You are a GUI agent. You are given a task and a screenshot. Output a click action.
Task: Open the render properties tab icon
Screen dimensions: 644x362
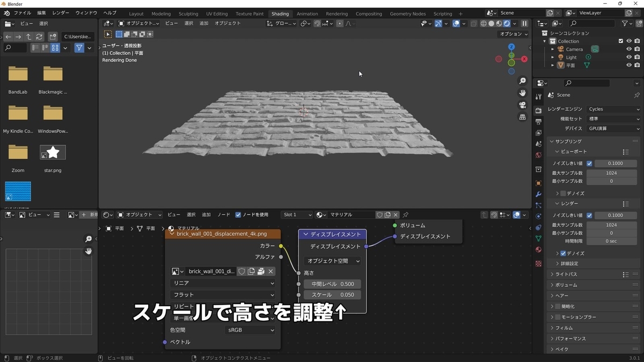(x=538, y=110)
